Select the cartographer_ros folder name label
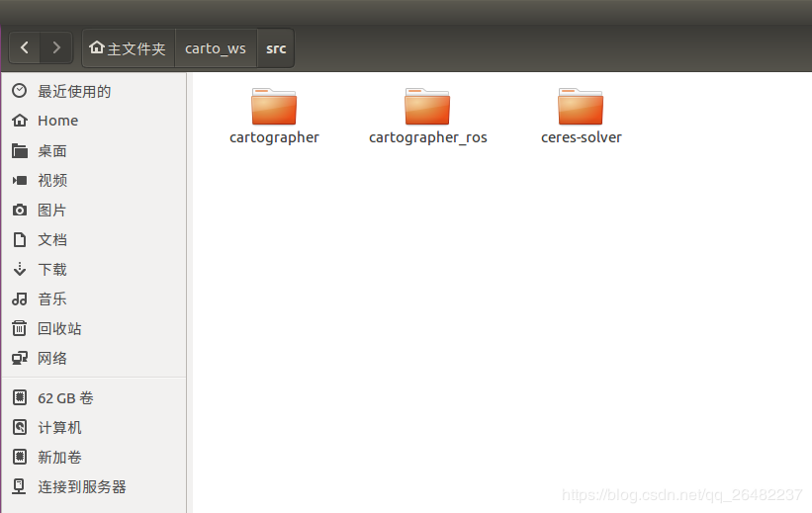Viewport: 812px width, 513px height. 427,137
